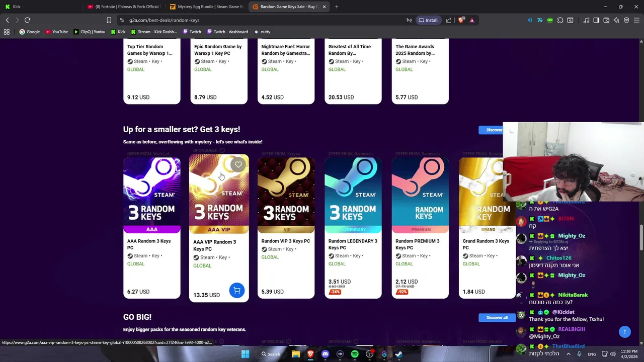Click Grand Random 3 Keys PC title
The height and width of the screenshot is (362, 644).
(486, 244)
